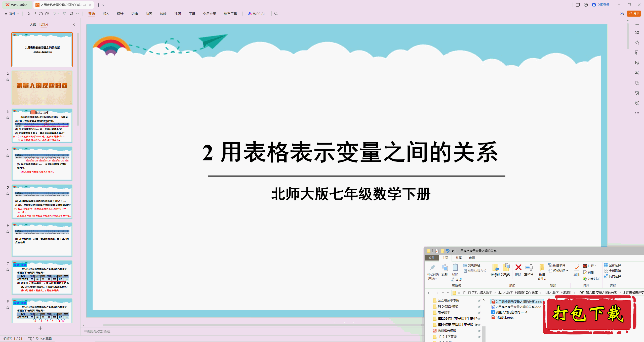
Task: Select 测量人的反应时间.mp4 in Explorer
Action: tap(509, 312)
